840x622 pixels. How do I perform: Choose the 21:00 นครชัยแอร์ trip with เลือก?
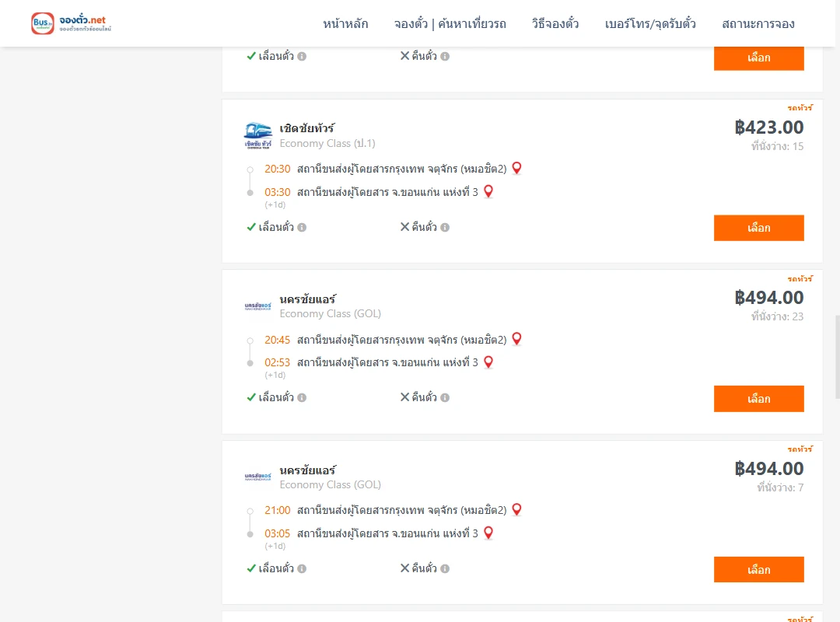click(x=758, y=569)
